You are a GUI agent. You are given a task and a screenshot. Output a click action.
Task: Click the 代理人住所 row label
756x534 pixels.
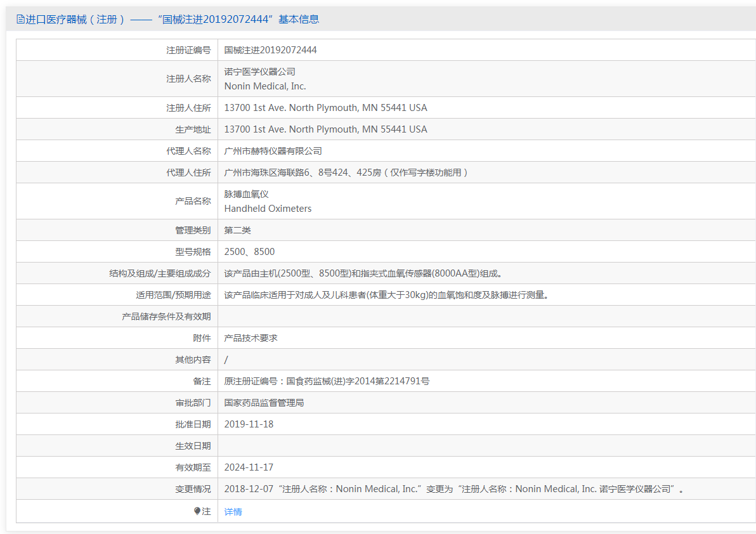tap(188, 173)
